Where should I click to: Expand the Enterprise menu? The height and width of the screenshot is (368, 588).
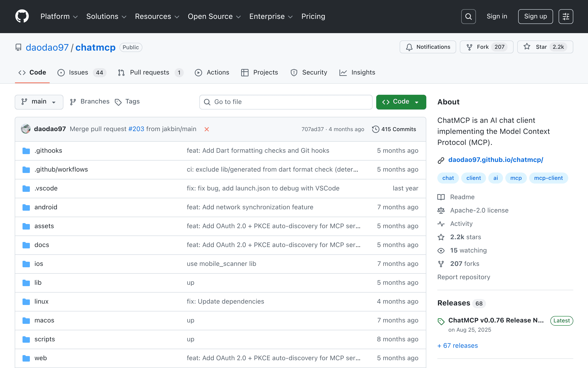pyautogui.click(x=271, y=16)
